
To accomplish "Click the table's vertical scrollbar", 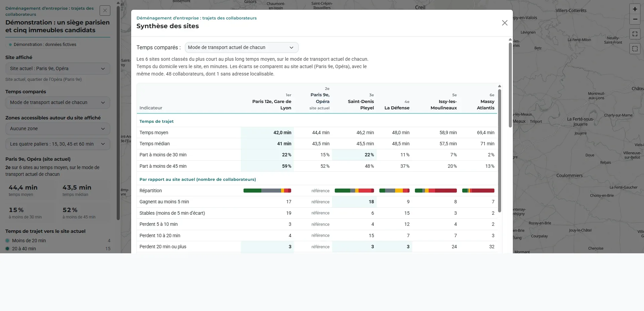I will 499,151.
